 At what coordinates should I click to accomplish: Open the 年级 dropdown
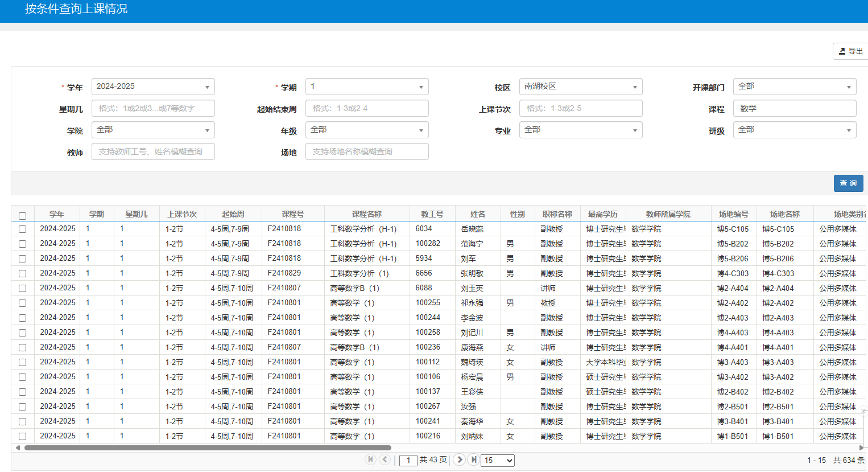[367, 130]
